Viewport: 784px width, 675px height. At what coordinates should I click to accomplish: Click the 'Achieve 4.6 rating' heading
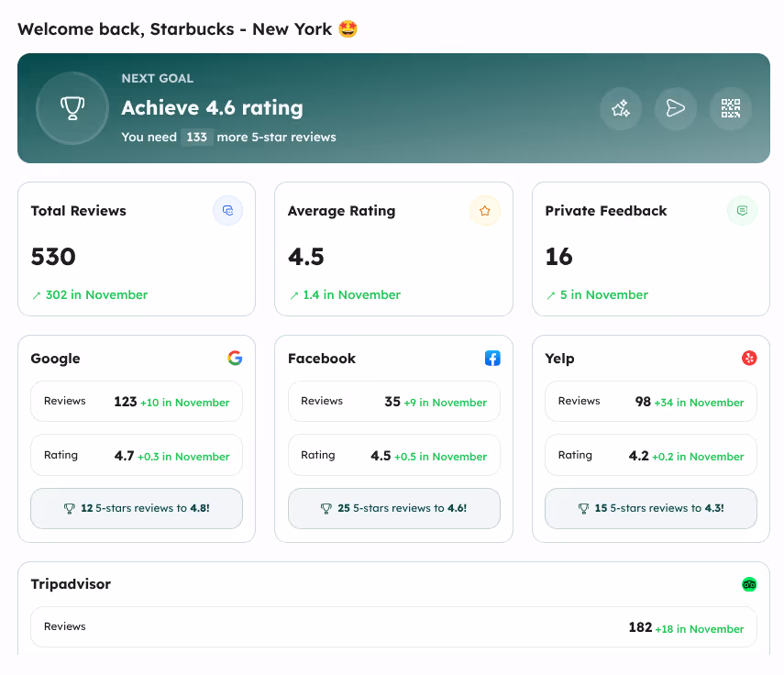click(212, 108)
